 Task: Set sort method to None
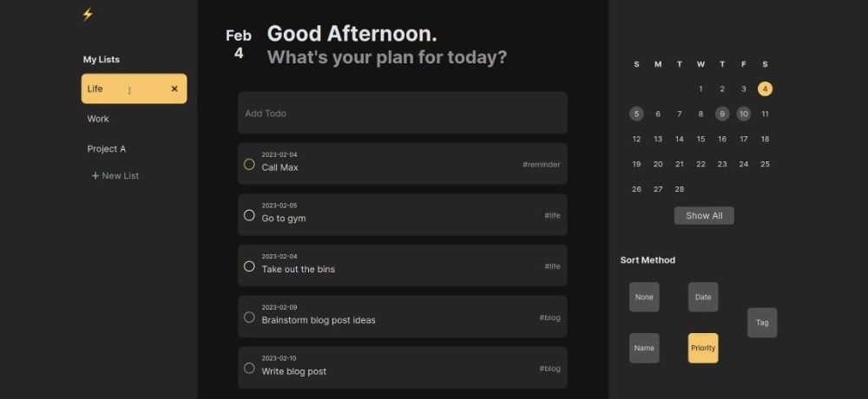coord(644,298)
